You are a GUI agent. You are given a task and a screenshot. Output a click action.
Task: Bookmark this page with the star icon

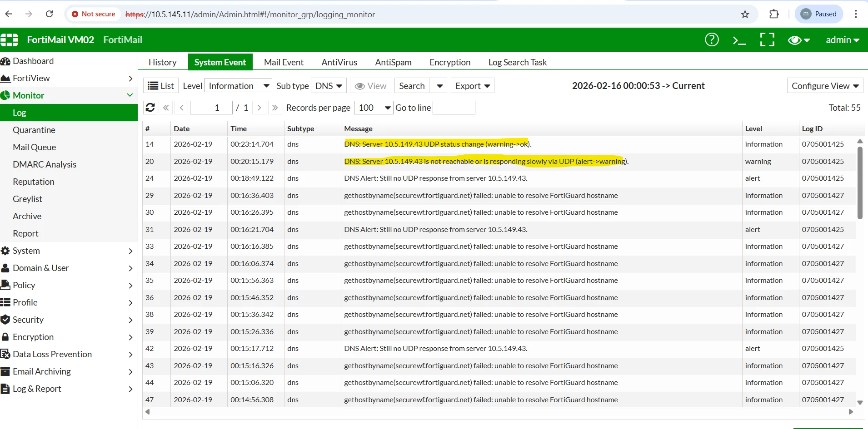click(745, 14)
